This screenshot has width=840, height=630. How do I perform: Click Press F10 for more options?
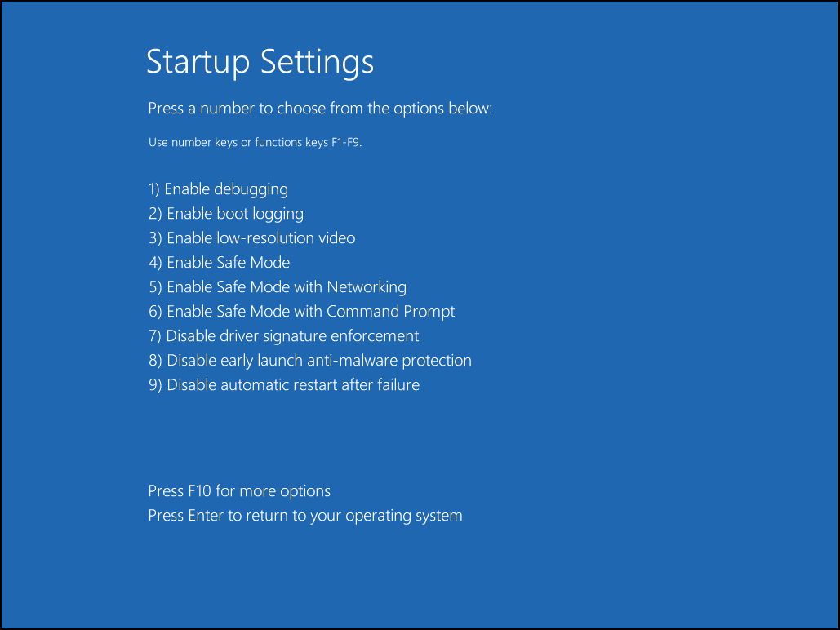click(239, 490)
